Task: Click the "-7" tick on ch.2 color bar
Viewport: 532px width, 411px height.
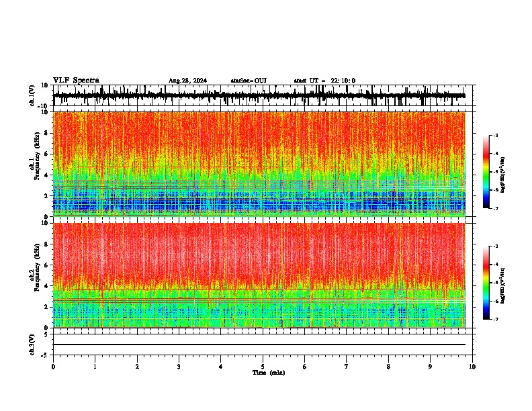Action: tap(495, 319)
